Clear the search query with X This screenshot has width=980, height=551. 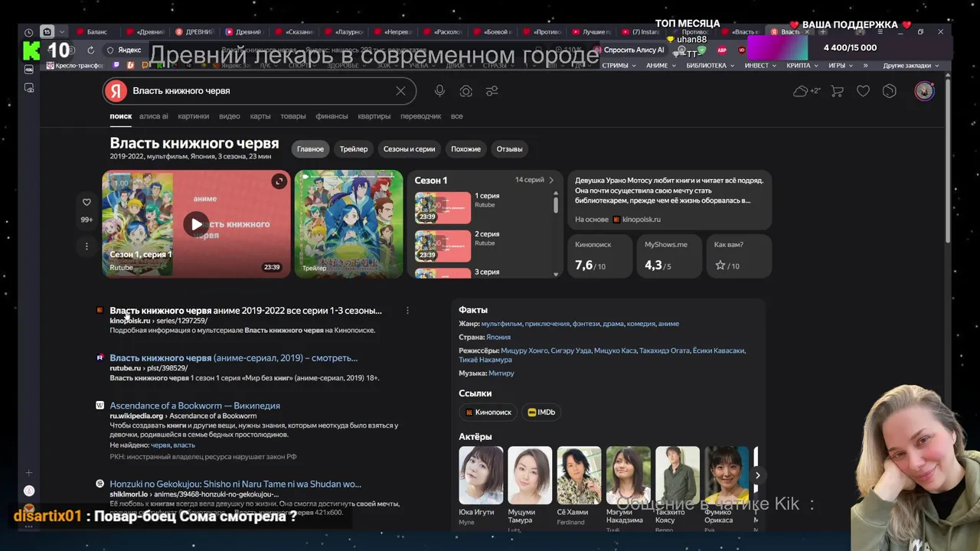tap(400, 91)
